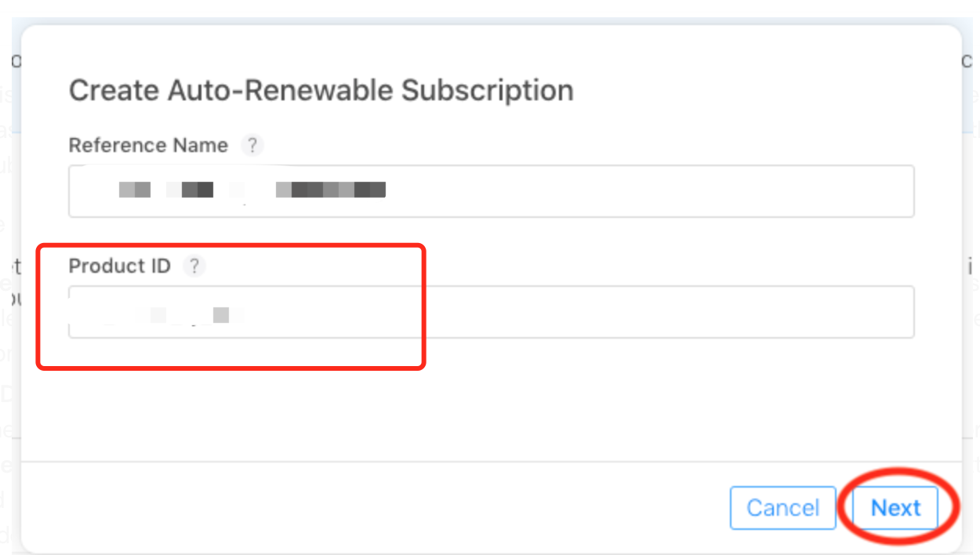Dismiss dialog using the Cancel button
This screenshot has height=555, width=980.
click(x=782, y=508)
